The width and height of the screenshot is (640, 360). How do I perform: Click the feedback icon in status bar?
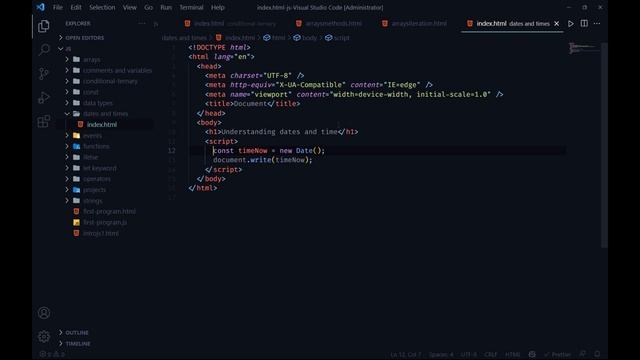click(x=582, y=354)
